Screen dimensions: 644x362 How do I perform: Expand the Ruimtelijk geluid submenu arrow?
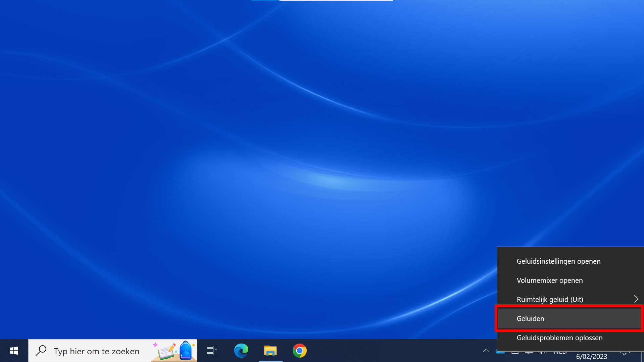[x=636, y=299]
